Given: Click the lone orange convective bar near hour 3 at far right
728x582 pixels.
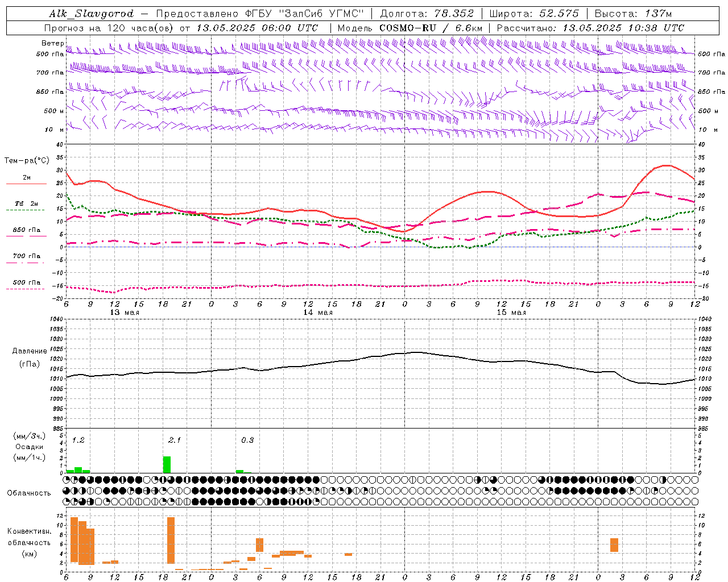Looking at the screenshot, I should 614,545.
